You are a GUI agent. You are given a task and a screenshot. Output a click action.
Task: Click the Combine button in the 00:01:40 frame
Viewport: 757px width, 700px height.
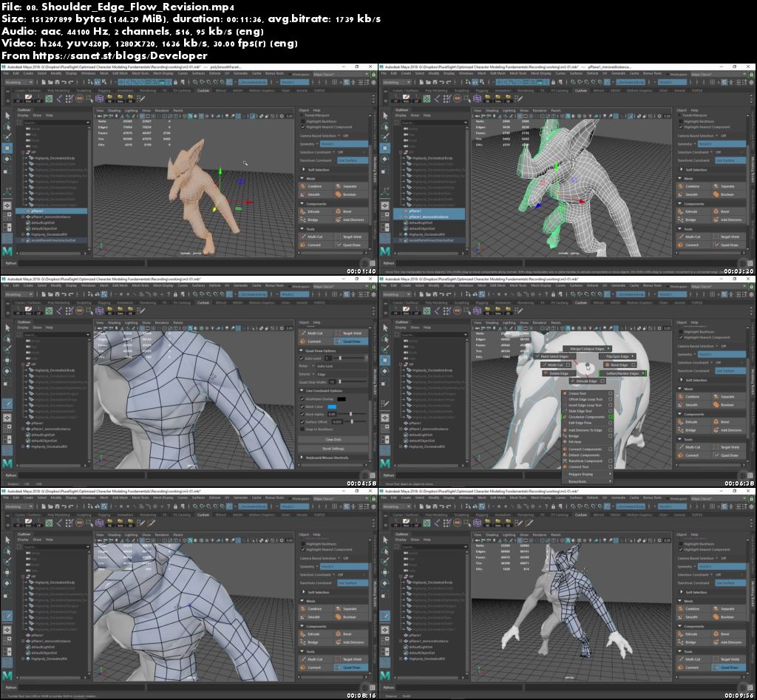315,186
